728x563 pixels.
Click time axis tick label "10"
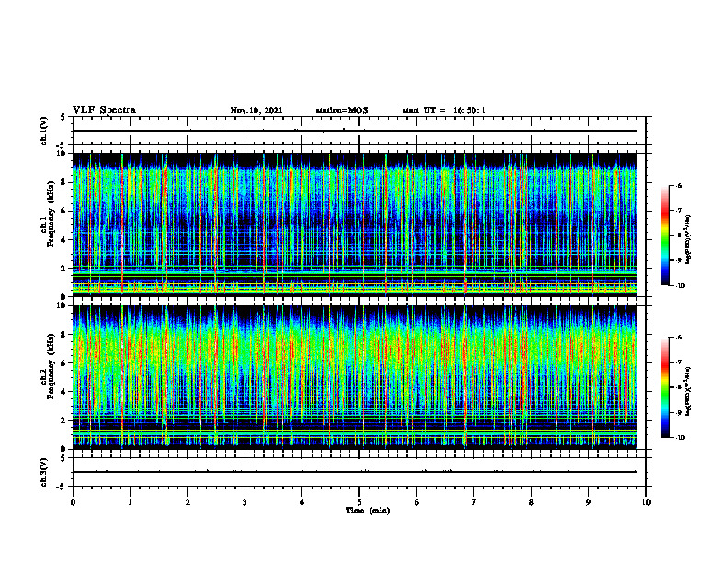[x=646, y=502]
